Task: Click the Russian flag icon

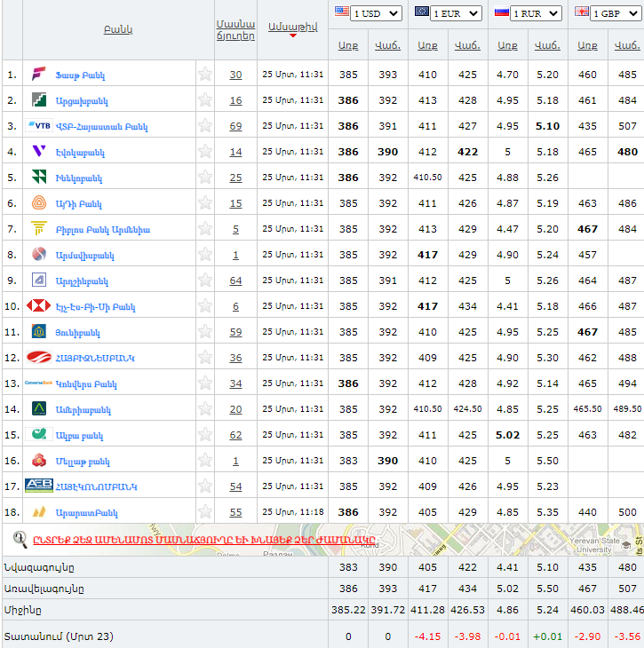Action: tap(501, 12)
